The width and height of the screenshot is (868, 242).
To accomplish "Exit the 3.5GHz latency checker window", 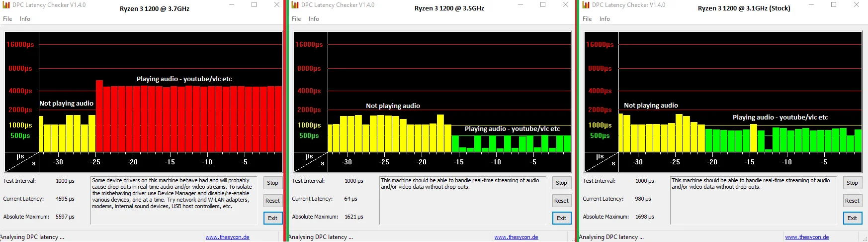I will 561,218.
